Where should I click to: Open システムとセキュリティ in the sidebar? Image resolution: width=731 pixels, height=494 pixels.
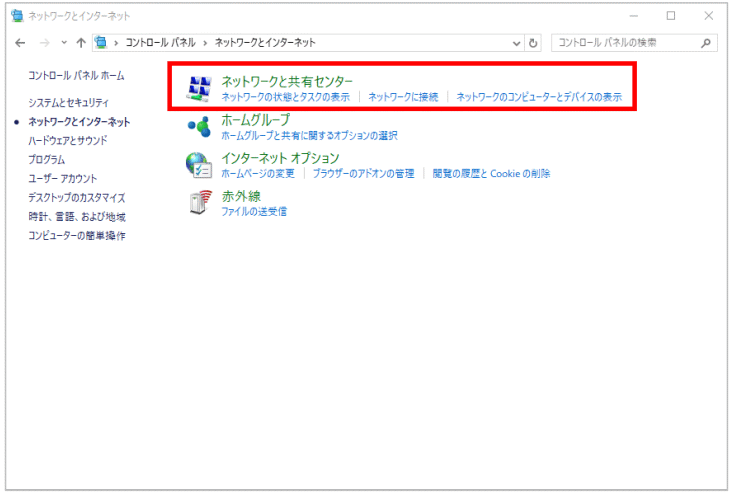coord(69,102)
